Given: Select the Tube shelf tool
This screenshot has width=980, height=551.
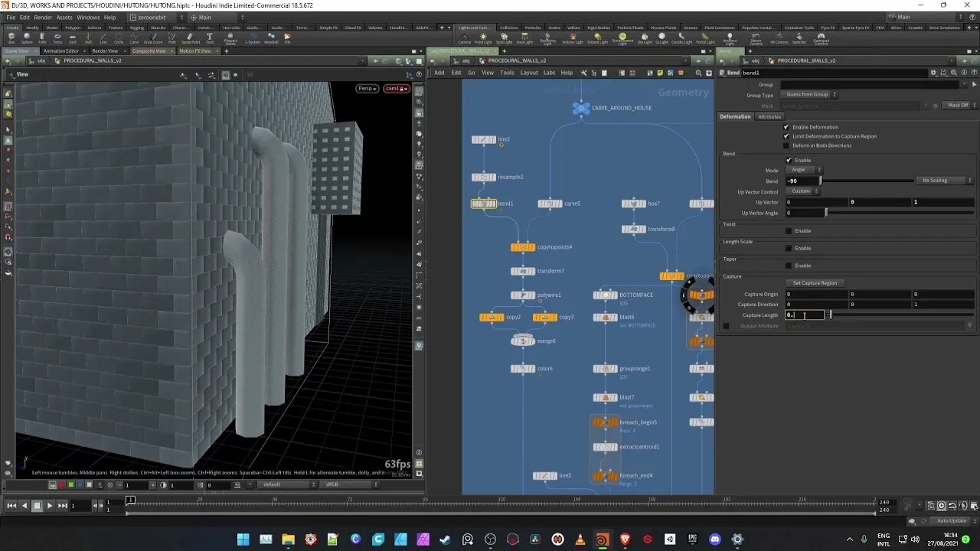Looking at the screenshot, I should click(x=42, y=37).
